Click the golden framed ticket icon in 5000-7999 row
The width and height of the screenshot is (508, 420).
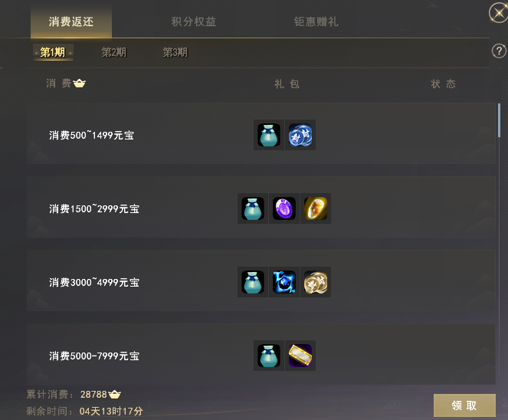(300, 356)
